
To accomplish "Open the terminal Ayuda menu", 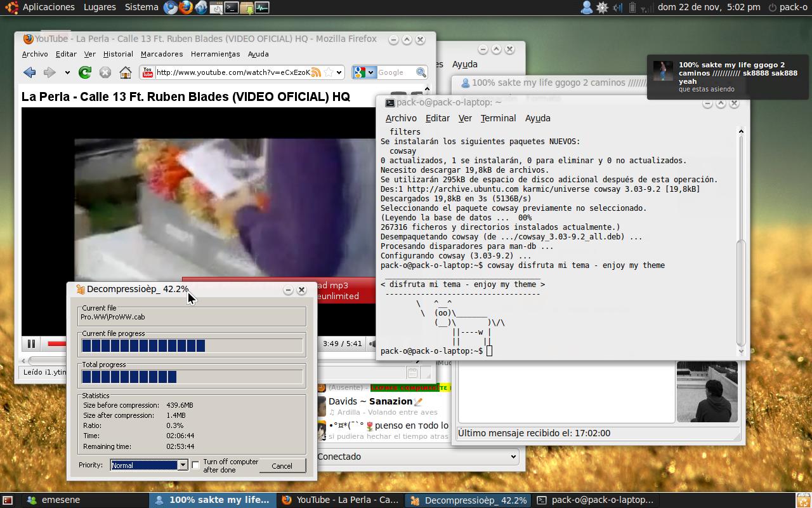I will (x=537, y=118).
